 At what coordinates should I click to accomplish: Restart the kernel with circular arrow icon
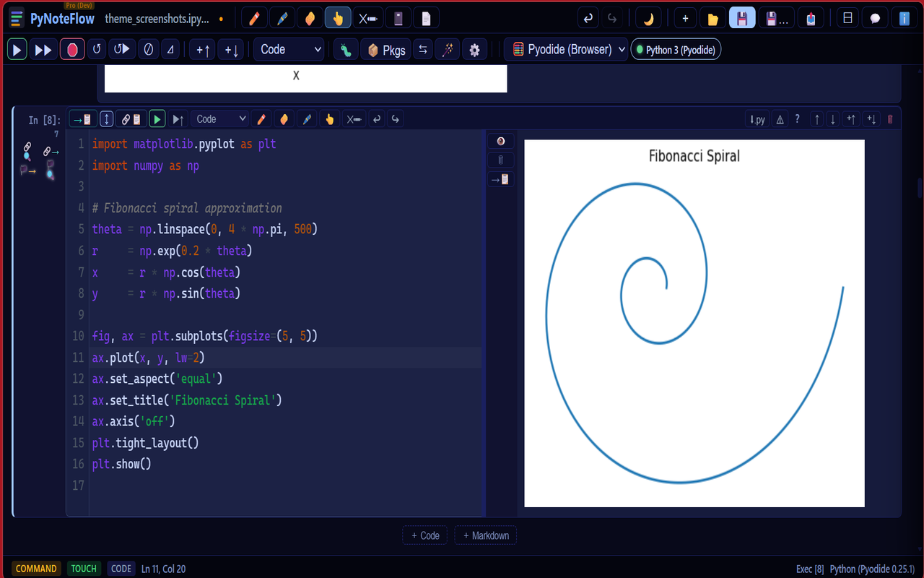point(97,50)
